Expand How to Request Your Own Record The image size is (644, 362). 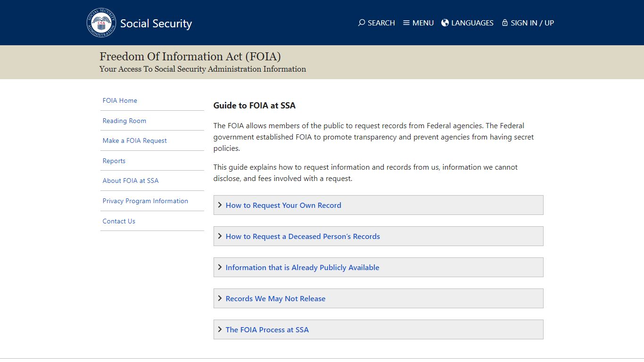coord(378,205)
